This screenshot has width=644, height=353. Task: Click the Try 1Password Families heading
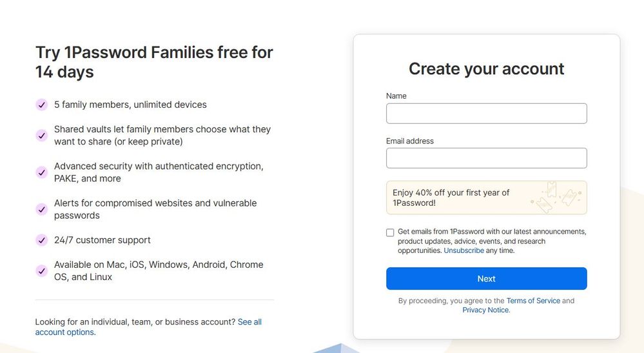[x=154, y=62]
